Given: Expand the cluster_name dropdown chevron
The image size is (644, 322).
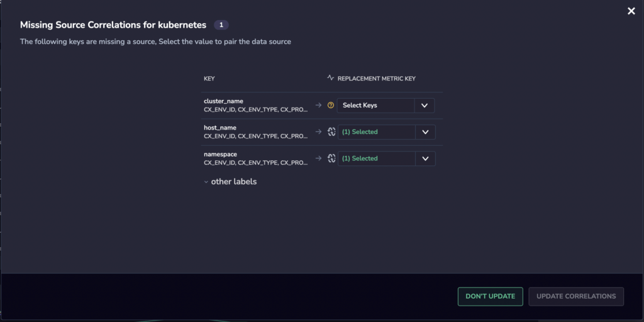Looking at the screenshot, I should pyautogui.click(x=425, y=106).
